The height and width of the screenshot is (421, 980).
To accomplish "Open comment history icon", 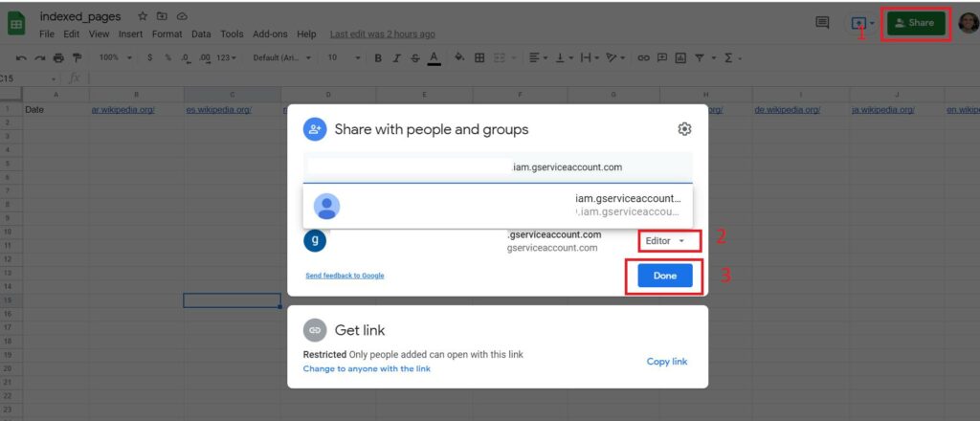I will [822, 23].
